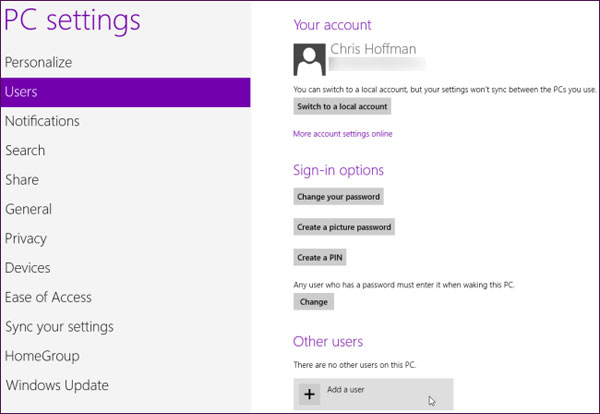
Task: Click 'There are no other users' text
Action: pyautogui.click(x=354, y=365)
